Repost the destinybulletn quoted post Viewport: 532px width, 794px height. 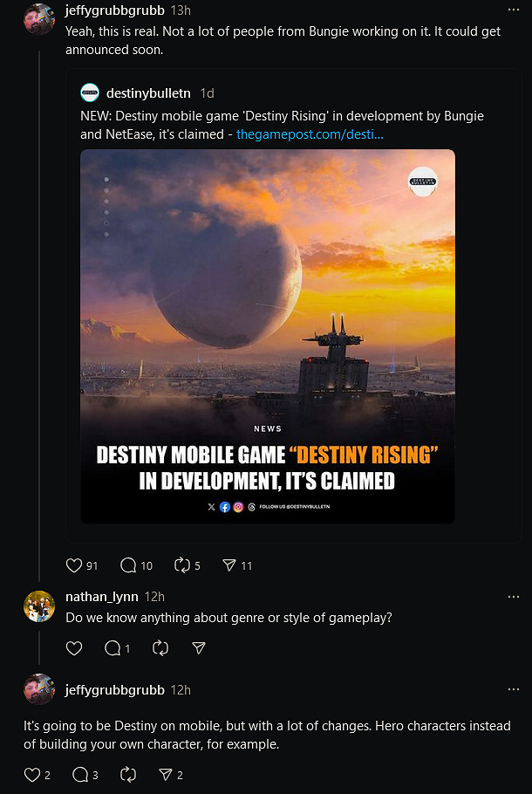(185, 565)
